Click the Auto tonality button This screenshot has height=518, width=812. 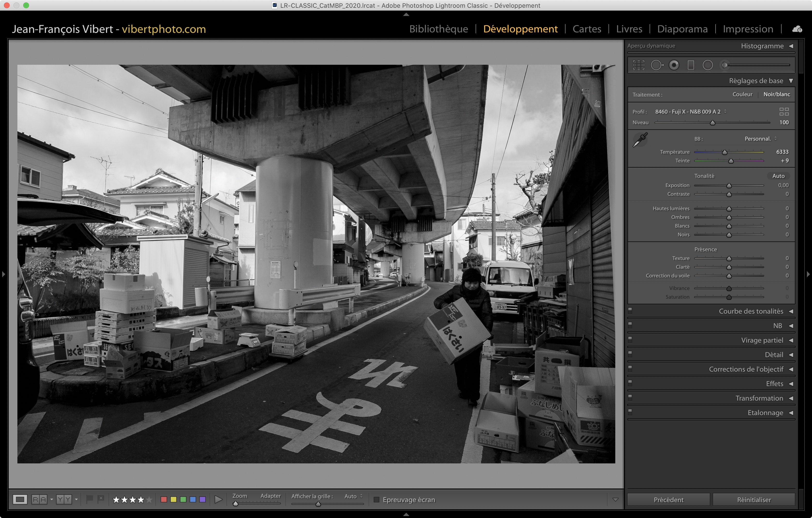[x=778, y=176]
